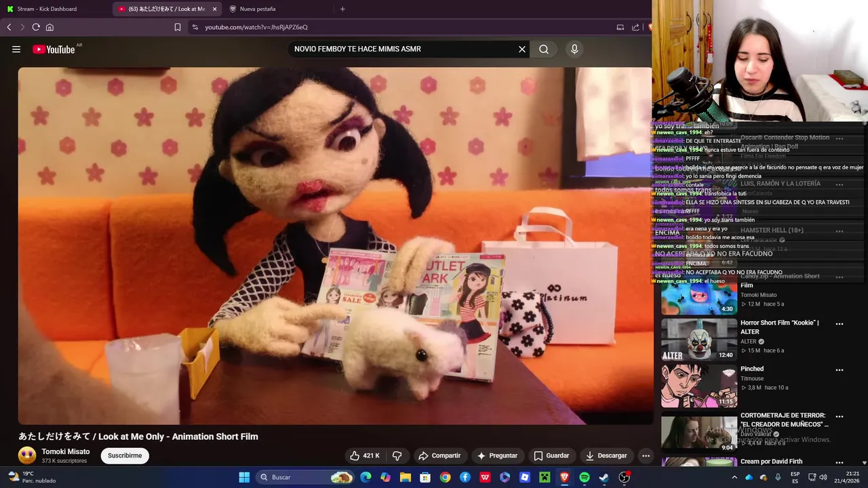Open File Explorer from the taskbar
This screenshot has height=488, width=868.
406,477
